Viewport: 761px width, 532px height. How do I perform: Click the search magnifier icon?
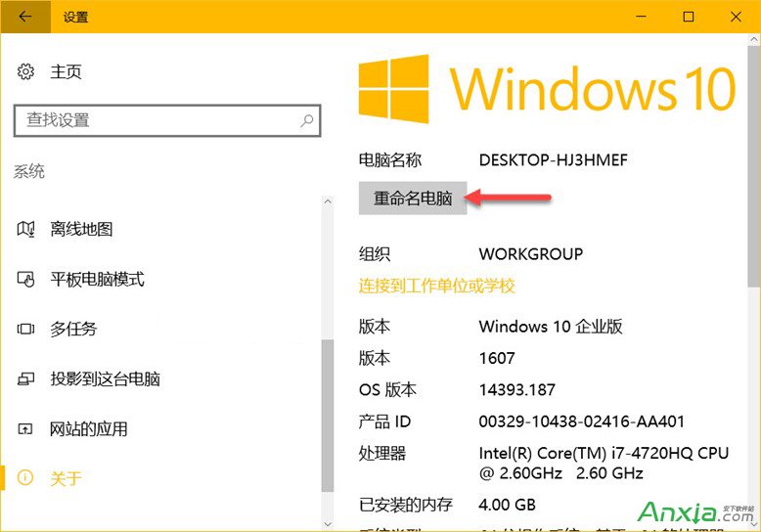coord(307,120)
